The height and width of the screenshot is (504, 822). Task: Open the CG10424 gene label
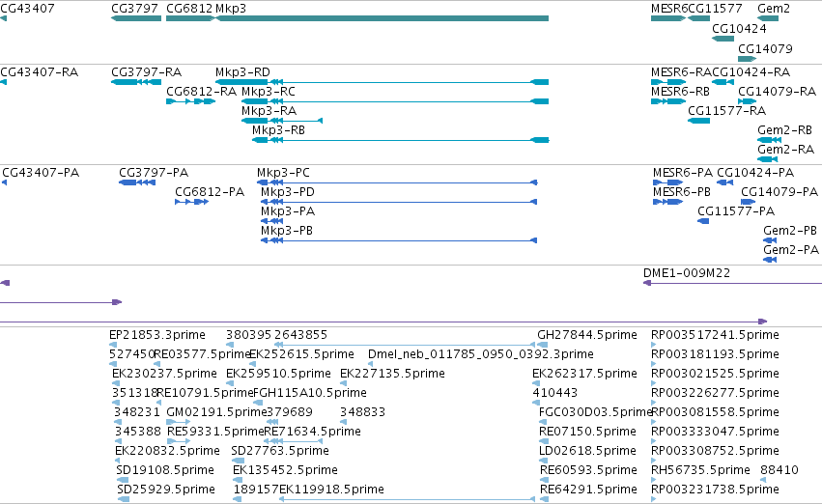pos(739,28)
